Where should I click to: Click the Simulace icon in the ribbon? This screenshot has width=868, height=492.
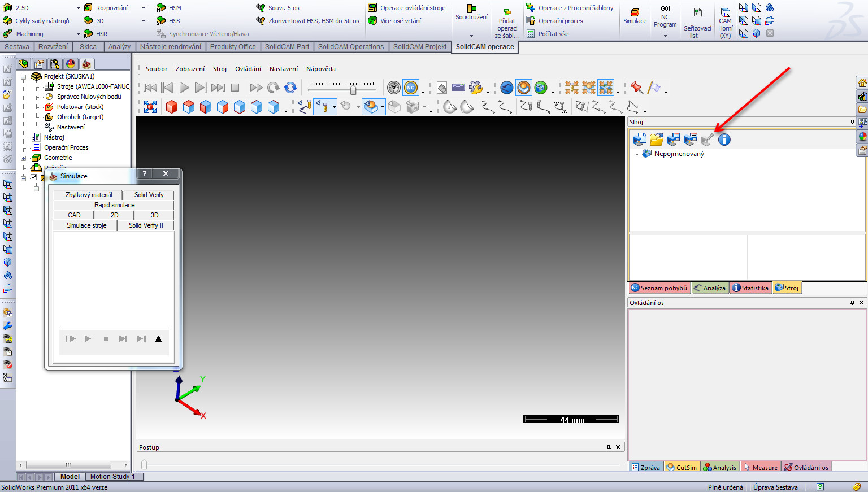[x=635, y=16]
